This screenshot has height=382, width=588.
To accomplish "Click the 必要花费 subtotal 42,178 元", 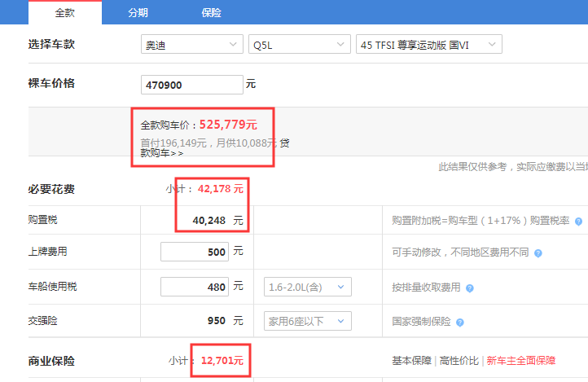I will click(221, 189).
